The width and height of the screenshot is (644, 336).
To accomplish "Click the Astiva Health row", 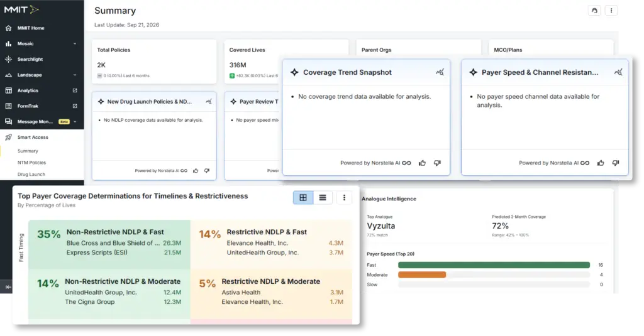I will pyautogui.click(x=282, y=292).
